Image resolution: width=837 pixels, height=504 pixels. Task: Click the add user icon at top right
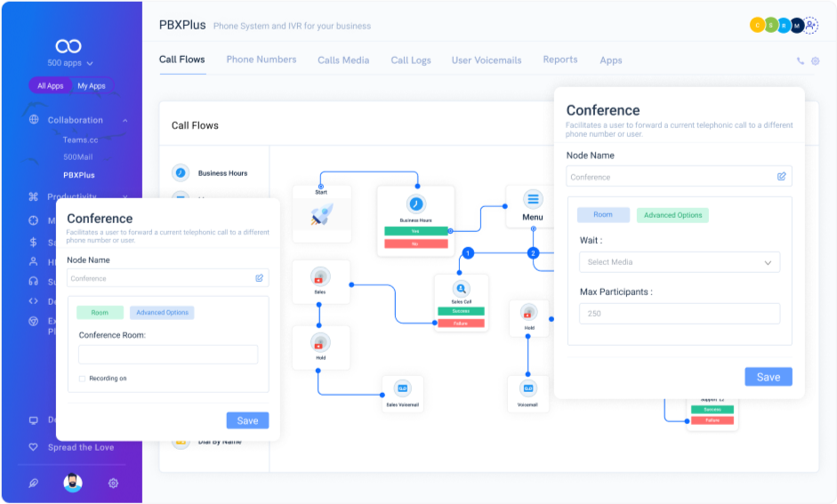pyautogui.click(x=810, y=26)
